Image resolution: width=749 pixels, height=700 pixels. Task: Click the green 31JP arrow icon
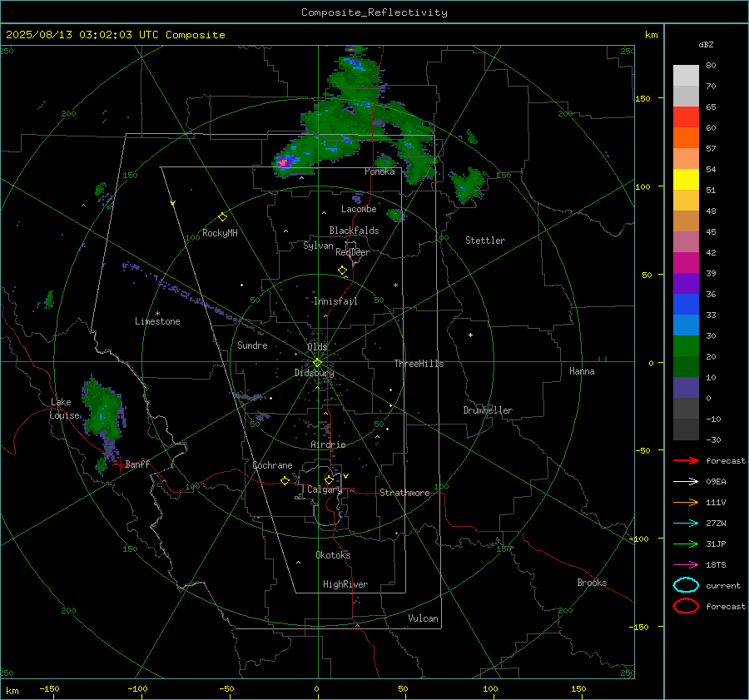(x=686, y=544)
